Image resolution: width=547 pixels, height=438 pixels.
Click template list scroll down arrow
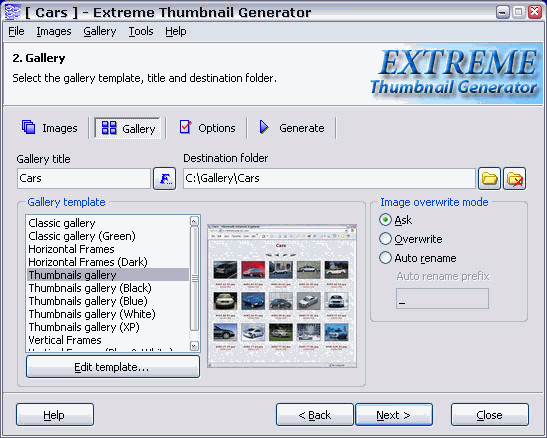pos(194,346)
